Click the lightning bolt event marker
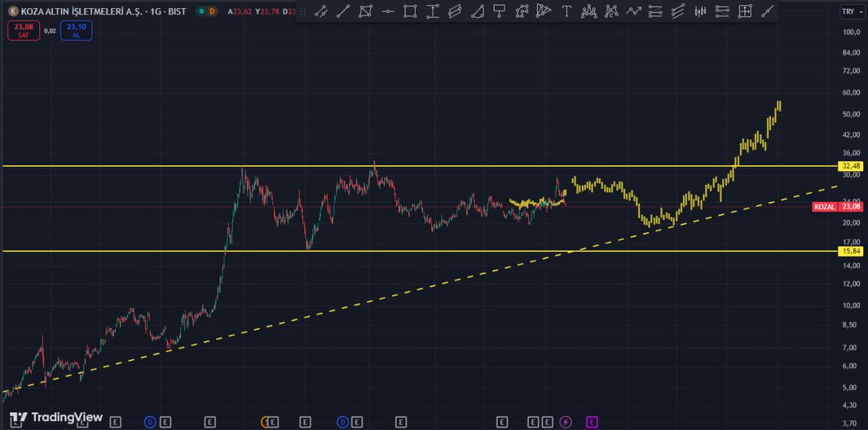This screenshot has height=430, width=868. (566, 421)
